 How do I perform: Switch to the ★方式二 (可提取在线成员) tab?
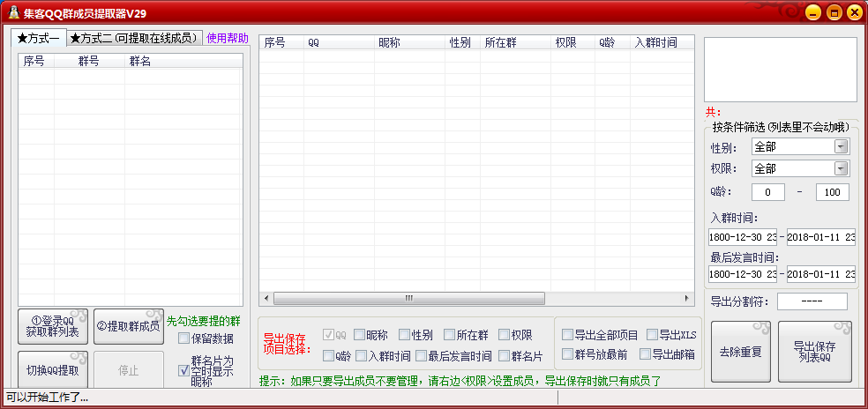point(135,38)
